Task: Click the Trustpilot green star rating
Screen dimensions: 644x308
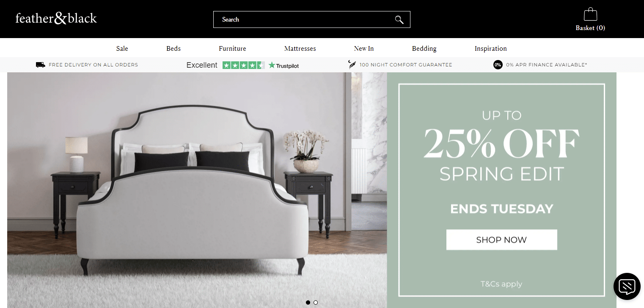Action: [244, 65]
